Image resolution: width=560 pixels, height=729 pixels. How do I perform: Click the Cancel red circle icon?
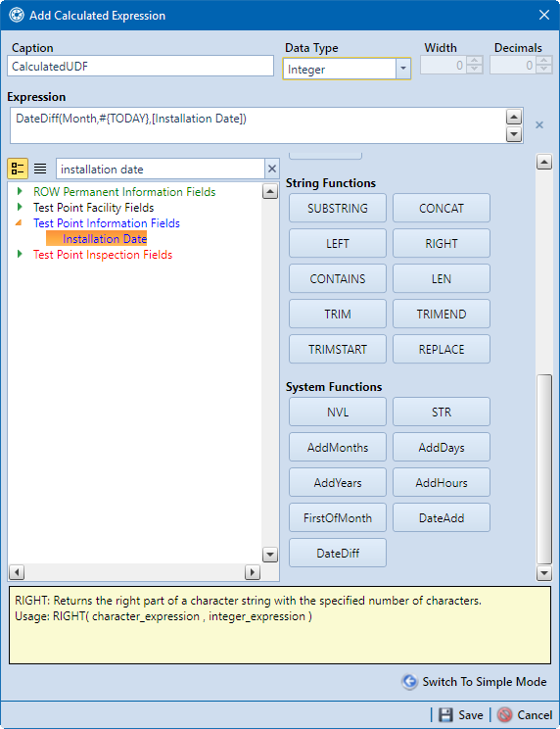(x=505, y=714)
